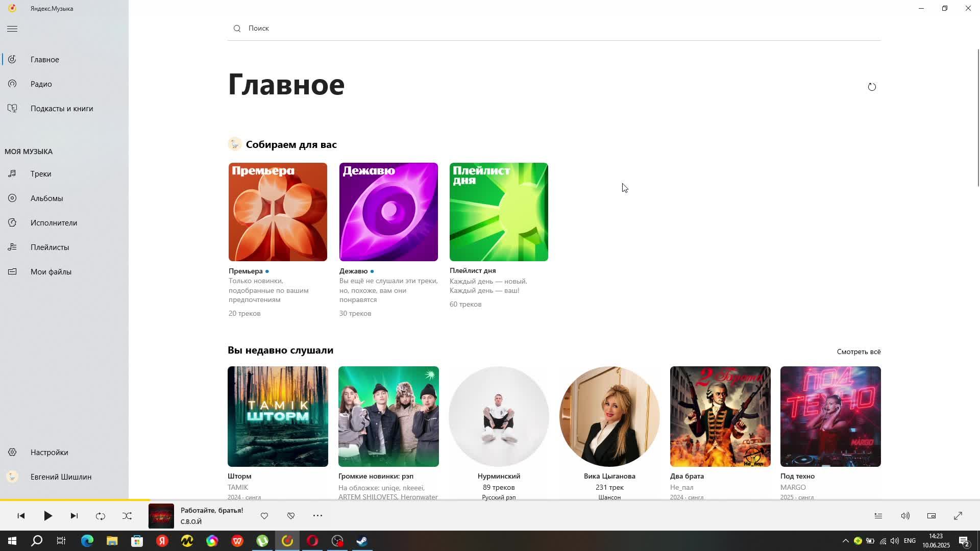Refresh the Главное page
Image resolution: width=980 pixels, height=551 pixels.
tap(872, 87)
